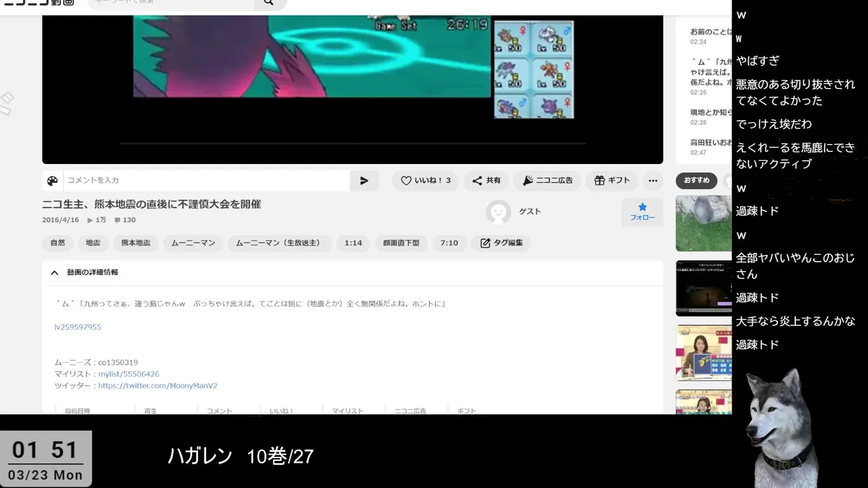Select the ムーニーマン（生放送主） tag
This screenshot has height=488, width=868.
(x=279, y=243)
